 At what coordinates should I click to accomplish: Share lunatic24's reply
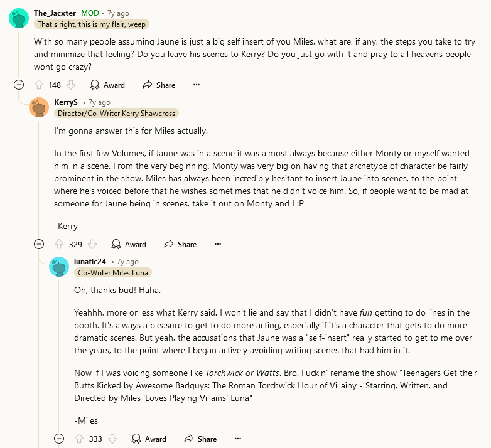pos(200,439)
